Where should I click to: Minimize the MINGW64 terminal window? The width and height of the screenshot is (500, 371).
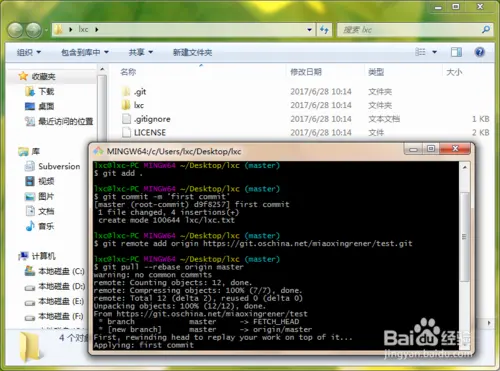(x=413, y=149)
